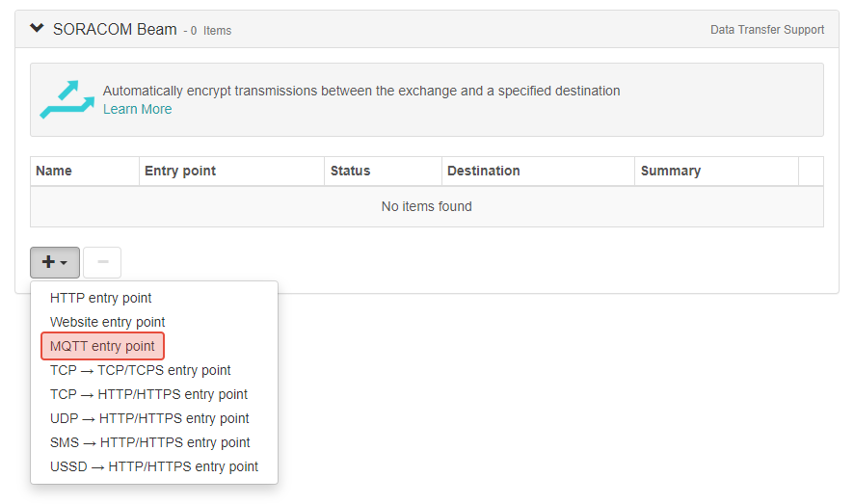Click the SORACOM Beam arrows icon
The height and width of the screenshot is (504, 854).
[x=67, y=100]
